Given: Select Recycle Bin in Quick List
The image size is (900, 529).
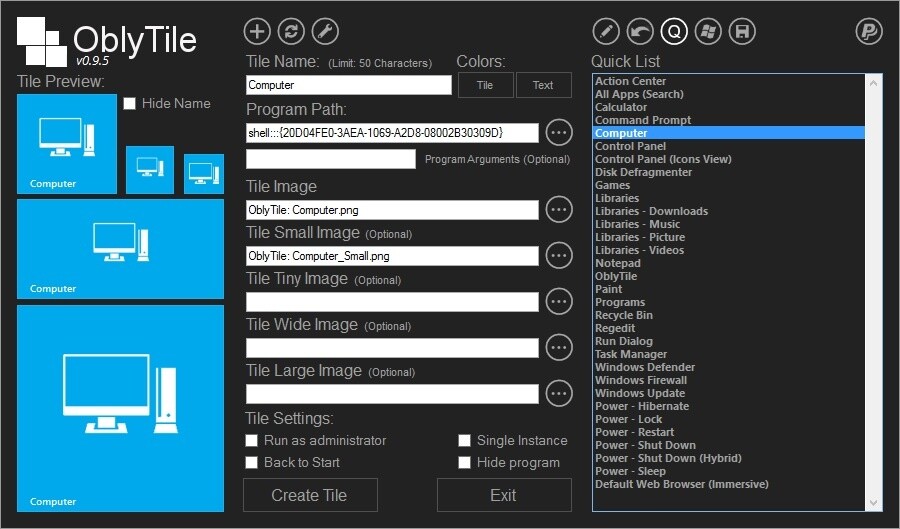Looking at the screenshot, I should point(623,315).
